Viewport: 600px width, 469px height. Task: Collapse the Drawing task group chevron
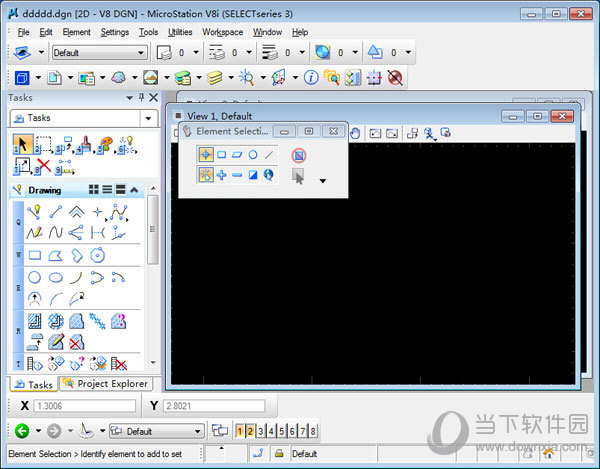pyautogui.click(x=134, y=189)
